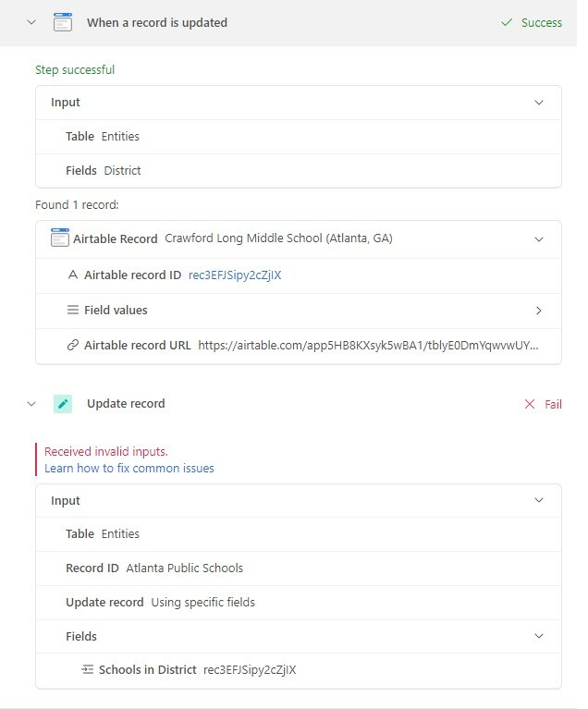Image resolution: width=588 pixels, height=709 pixels.
Task: Open record ID link rec3EFJSipy2cZjIX
Action: tap(235, 275)
